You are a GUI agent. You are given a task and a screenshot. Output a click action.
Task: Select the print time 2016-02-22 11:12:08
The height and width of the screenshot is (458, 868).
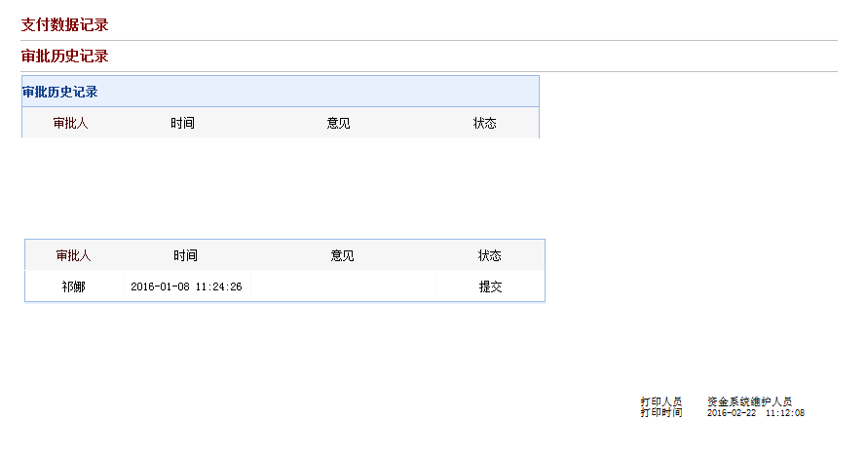point(756,412)
